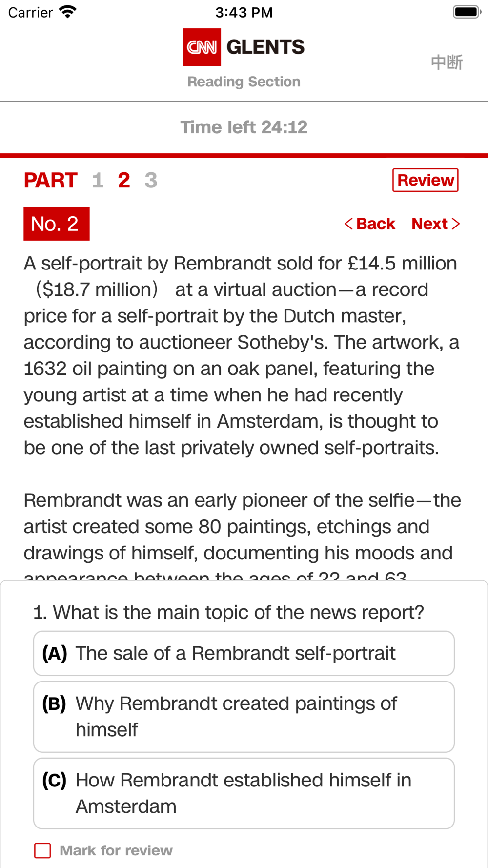Screen dimensions: 488x868
Task: Go Back to the previous question
Action: [369, 224]
